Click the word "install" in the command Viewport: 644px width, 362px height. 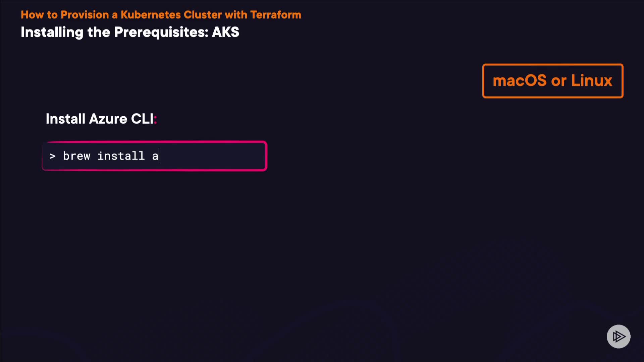(x=121, y=156)
